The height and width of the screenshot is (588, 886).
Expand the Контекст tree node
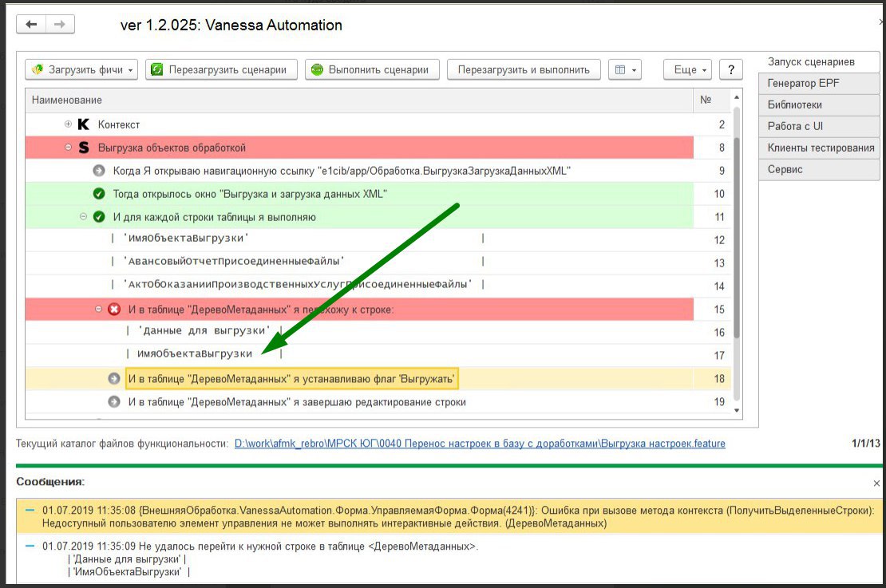68,124
